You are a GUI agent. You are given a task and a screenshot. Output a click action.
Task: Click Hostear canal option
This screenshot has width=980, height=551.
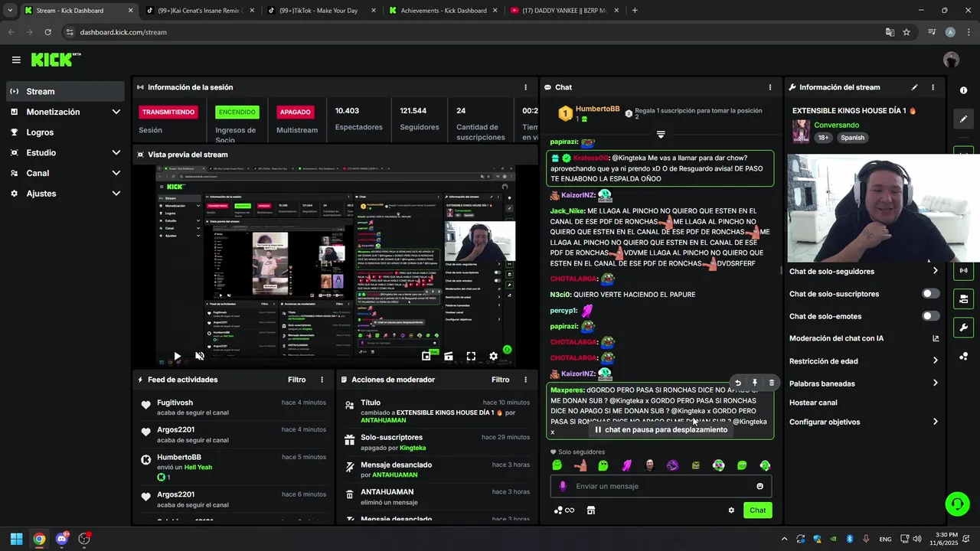coord(813,403)
